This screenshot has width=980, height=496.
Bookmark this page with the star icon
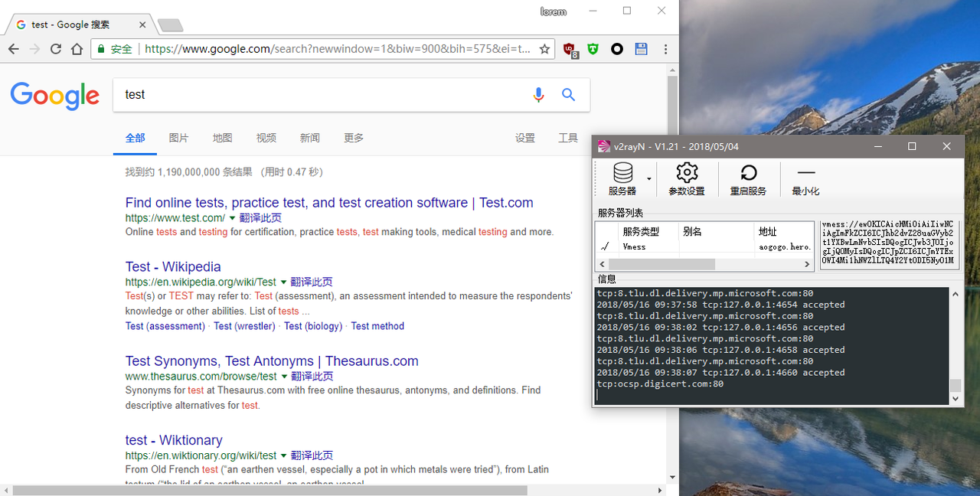click(x=544, y=49)
